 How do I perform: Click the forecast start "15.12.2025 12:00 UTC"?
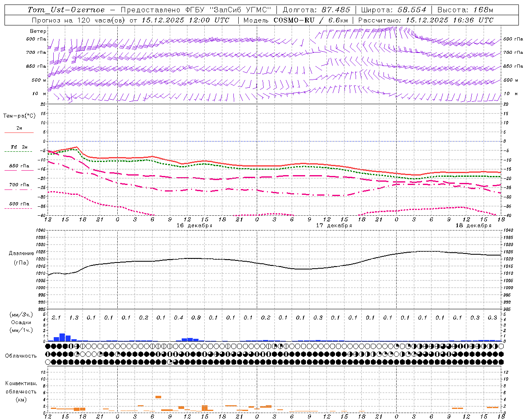tap(185, 20)
